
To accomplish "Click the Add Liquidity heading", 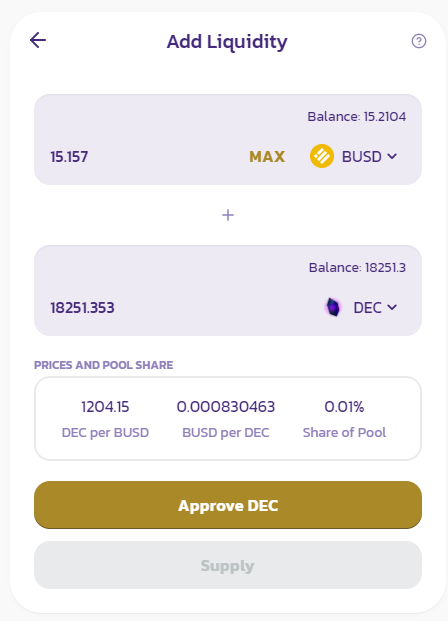I will click(x=227, y=42).
